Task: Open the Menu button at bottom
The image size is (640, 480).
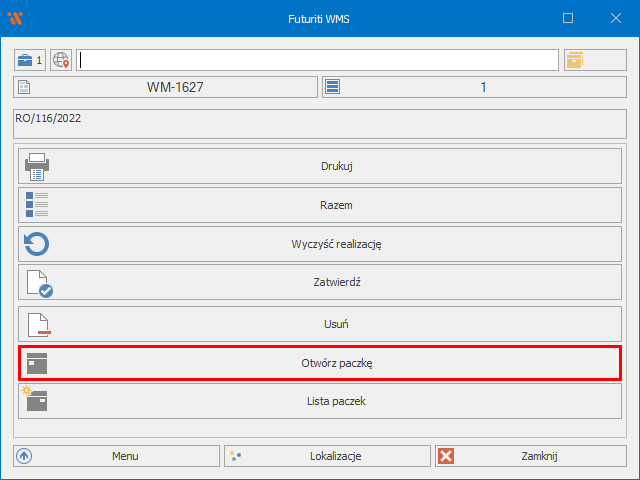Action: pos(116,456)
